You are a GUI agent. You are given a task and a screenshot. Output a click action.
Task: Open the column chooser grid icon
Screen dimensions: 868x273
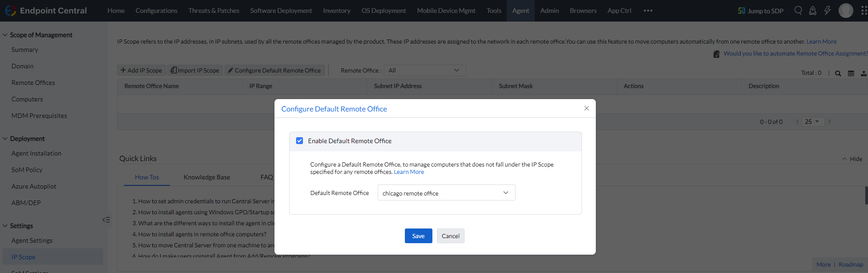coord(851,73)
